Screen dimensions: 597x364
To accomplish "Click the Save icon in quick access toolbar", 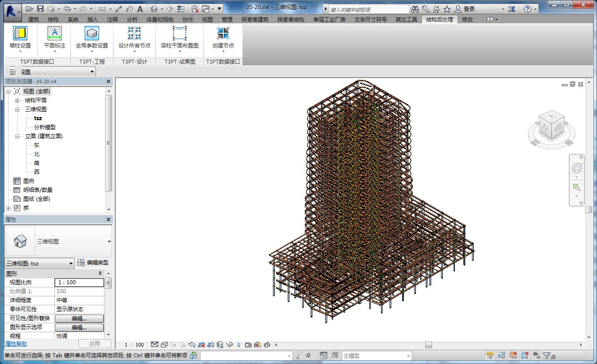I will click(x=40, y=9).
